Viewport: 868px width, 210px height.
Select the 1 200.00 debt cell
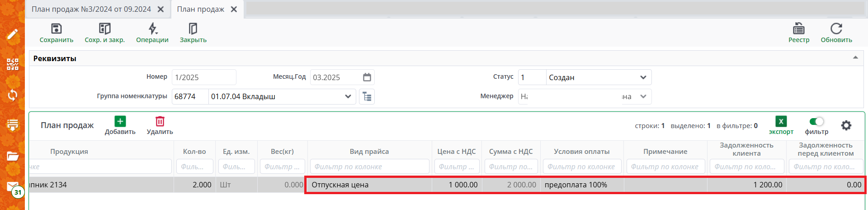click(746, 185)
